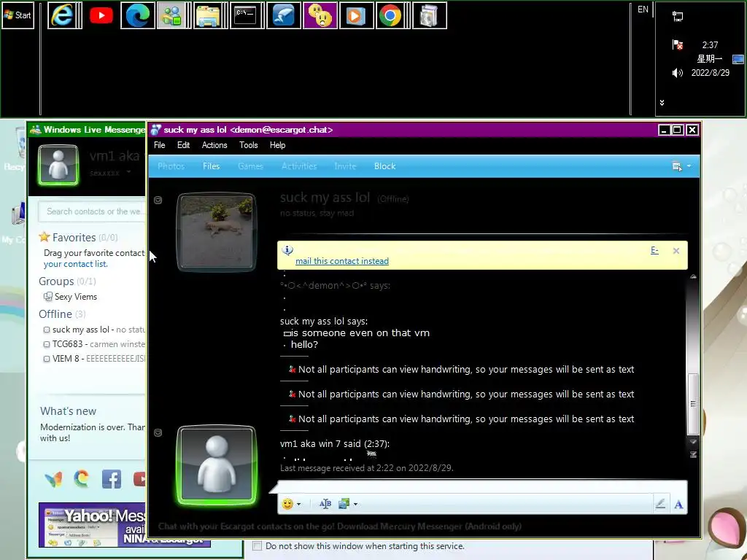Collapse your own display picture toggle
The image size is (747, 560).
coord(158,433)
